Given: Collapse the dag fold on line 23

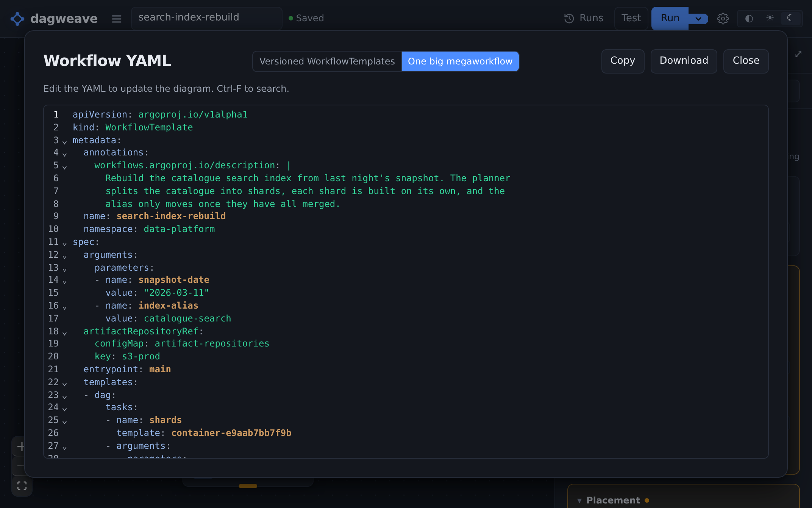Looking at the screenshot, I should click(65, 397).
